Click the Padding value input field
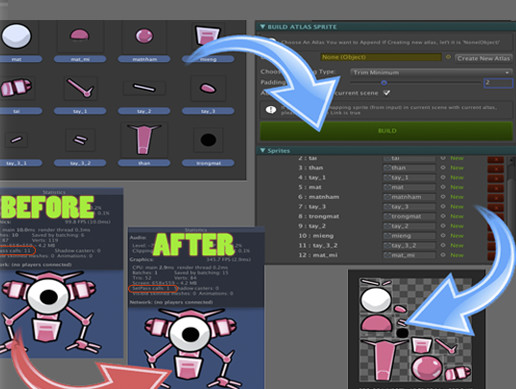Viewport: 516px width, 389px height. tap(498, 83)
